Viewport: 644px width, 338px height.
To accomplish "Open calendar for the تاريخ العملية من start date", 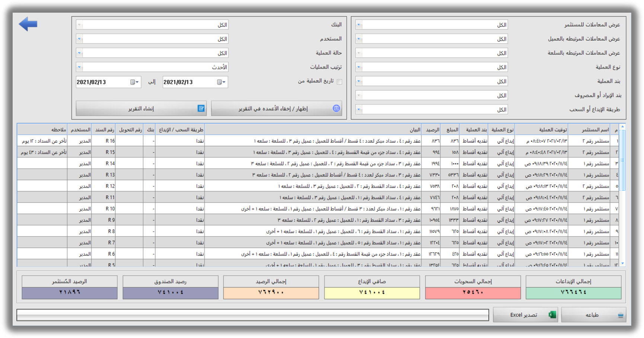I will click(x=221, y=82).
